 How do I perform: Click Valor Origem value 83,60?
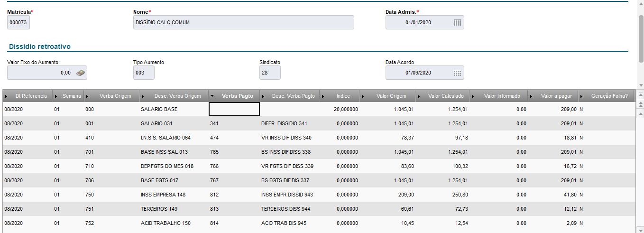406,166
